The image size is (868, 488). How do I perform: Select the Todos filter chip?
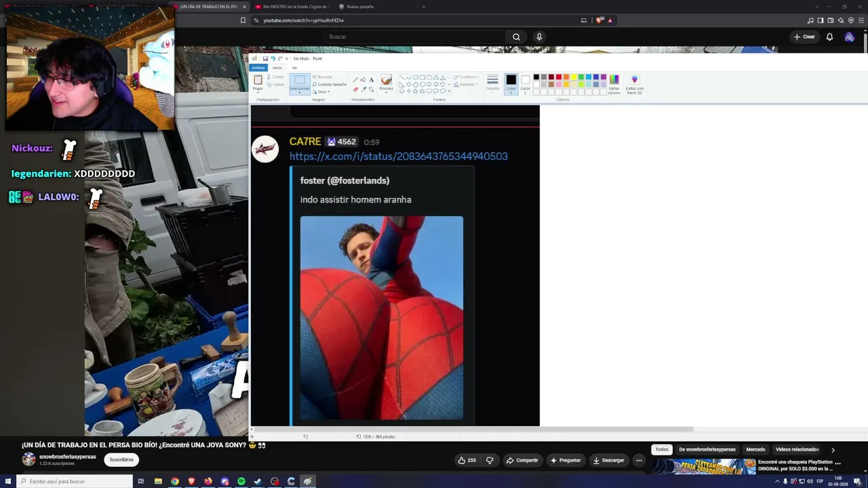(662, 449)
